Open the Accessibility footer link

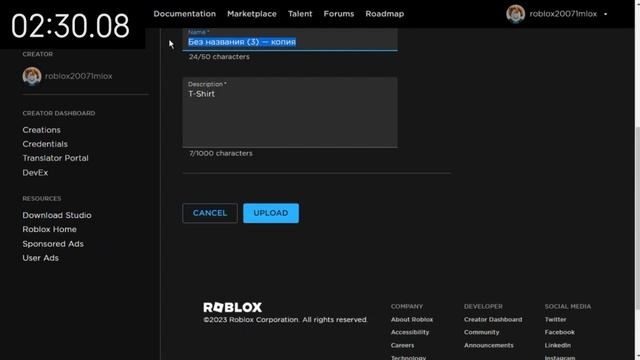pyautogui.click(x=410, y=332)
